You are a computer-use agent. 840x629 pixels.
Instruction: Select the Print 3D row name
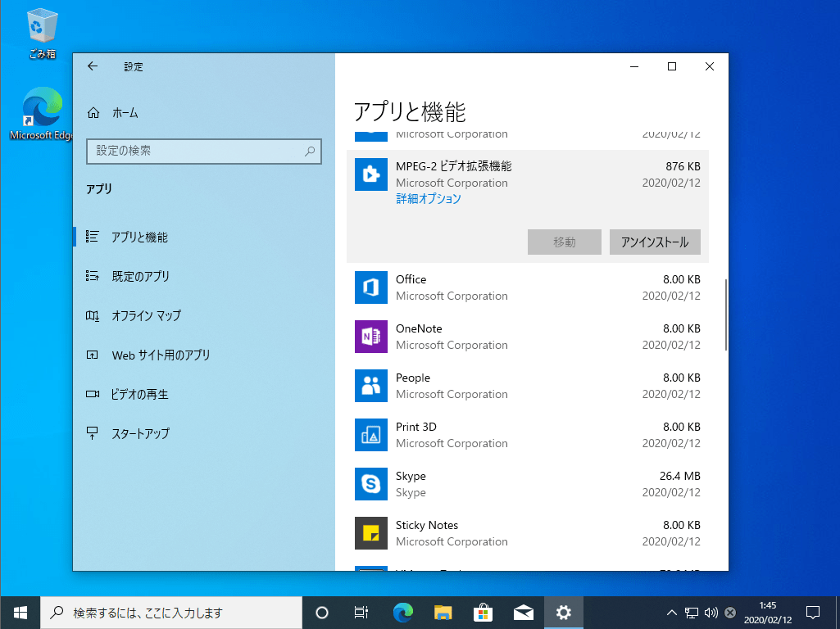click(416, 428)
